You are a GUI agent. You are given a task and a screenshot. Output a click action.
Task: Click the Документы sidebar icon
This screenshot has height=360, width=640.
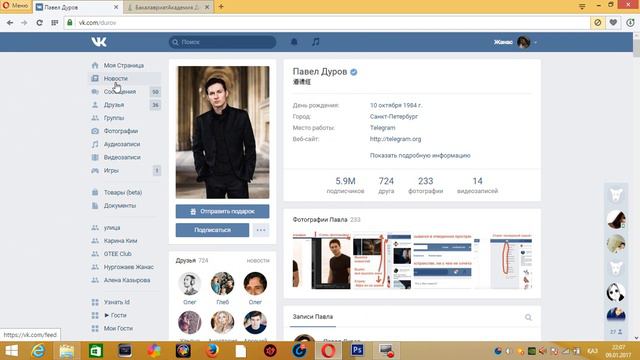(x=95, y=205)
